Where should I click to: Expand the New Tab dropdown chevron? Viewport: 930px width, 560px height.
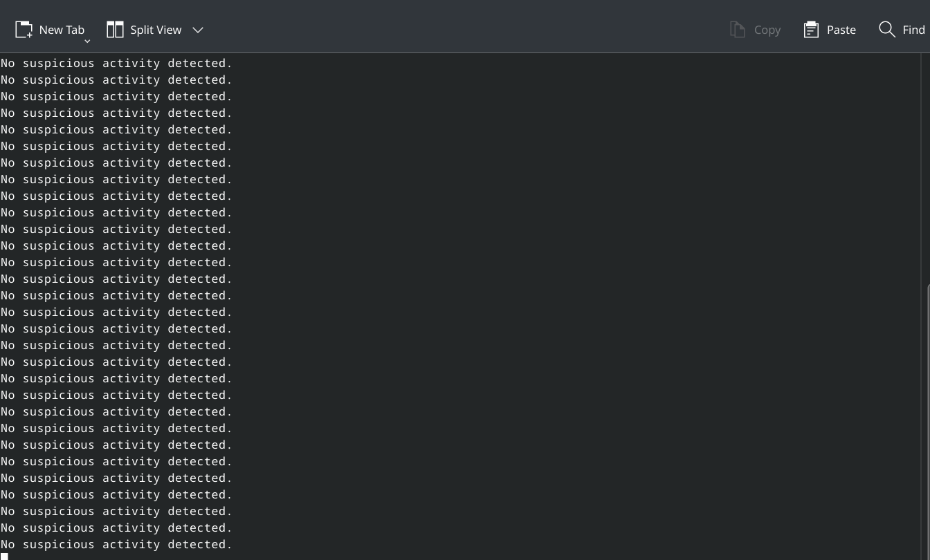click(87, 41)
